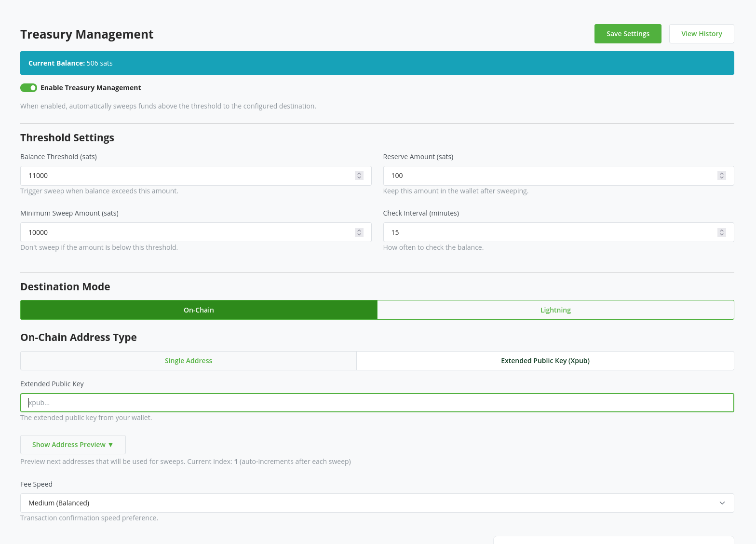
Task: Click the Fee Speed chevron arrow
Action: pos(722,503)
